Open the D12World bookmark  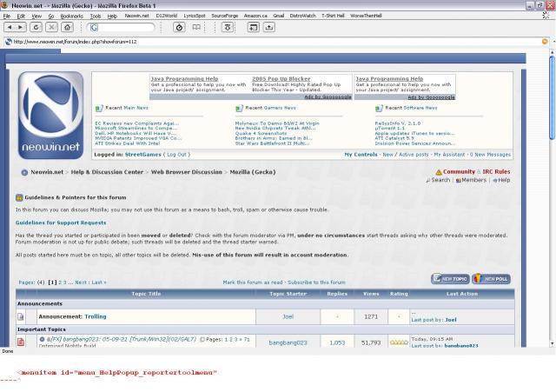click(166, 16)
